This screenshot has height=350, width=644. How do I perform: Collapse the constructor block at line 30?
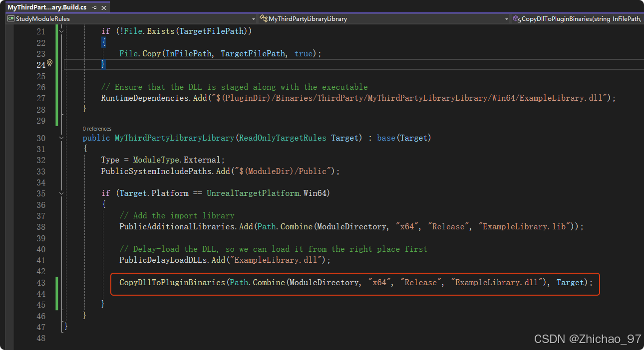coord(61,138)
